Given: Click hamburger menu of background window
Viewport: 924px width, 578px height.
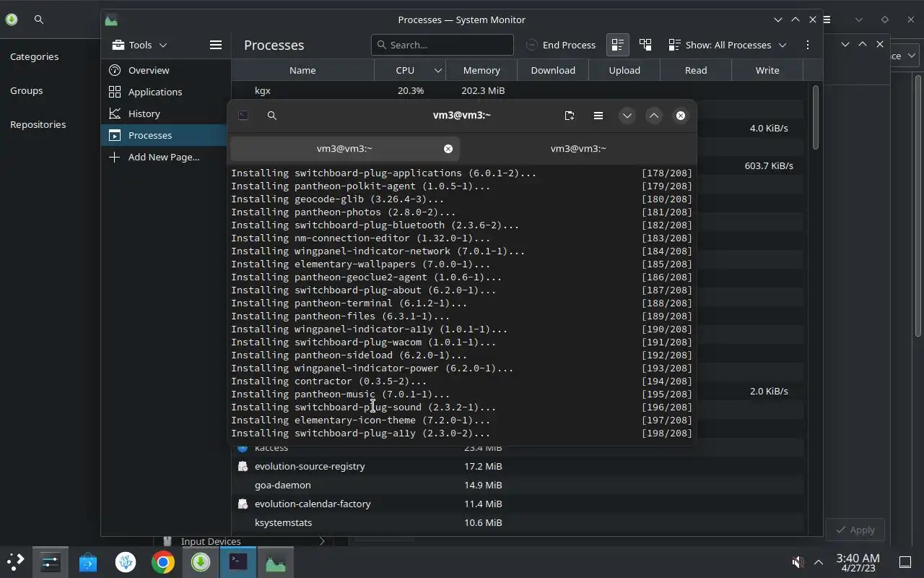Looking at the screenshot, I should click(827, 20).
